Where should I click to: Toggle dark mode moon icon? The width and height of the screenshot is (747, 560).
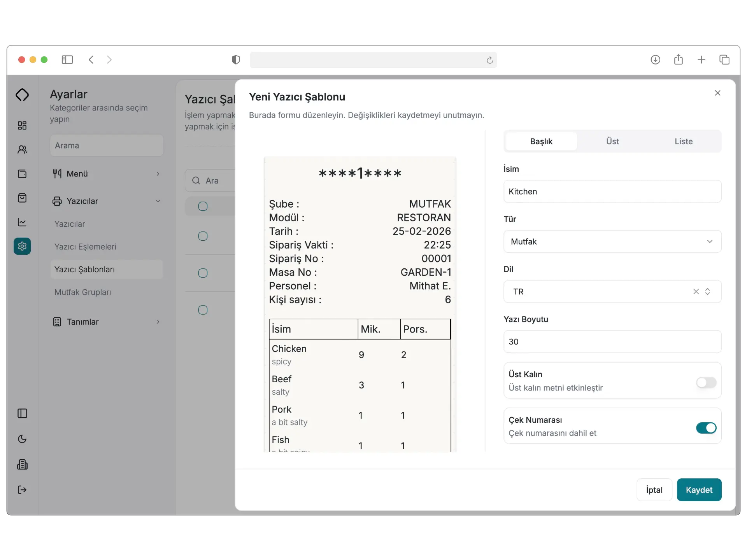(x=22, y=439)
